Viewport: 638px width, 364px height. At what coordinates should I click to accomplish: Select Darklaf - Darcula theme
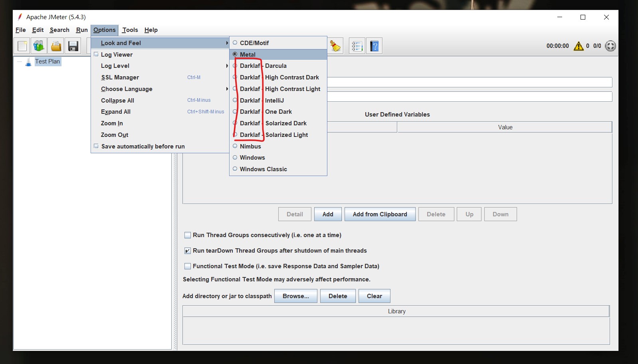pos(278,66)
